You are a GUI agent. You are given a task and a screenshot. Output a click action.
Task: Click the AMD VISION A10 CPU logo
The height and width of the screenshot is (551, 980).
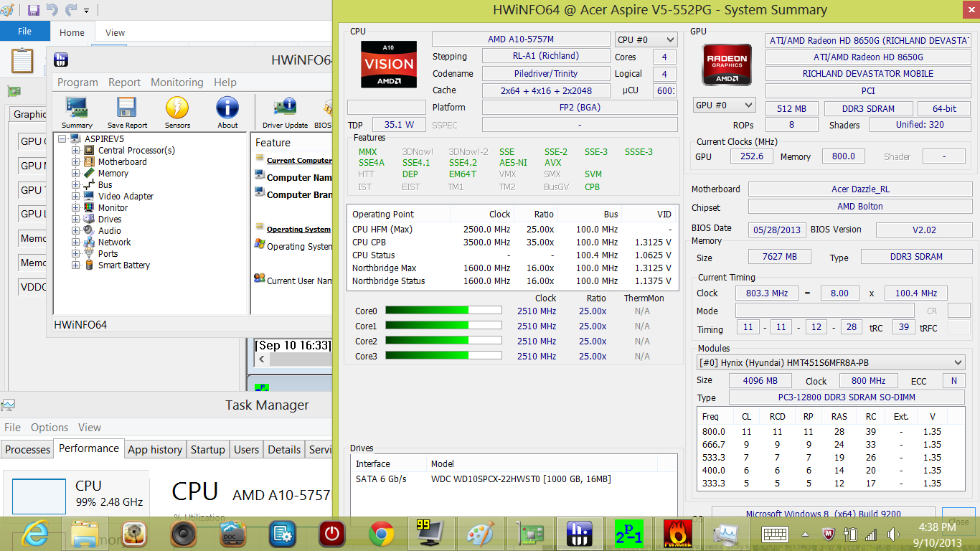click(389, 64)
